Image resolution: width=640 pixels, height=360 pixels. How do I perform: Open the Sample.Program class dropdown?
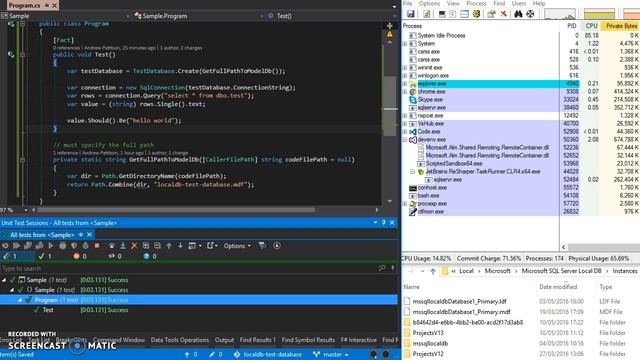point(198,16)
